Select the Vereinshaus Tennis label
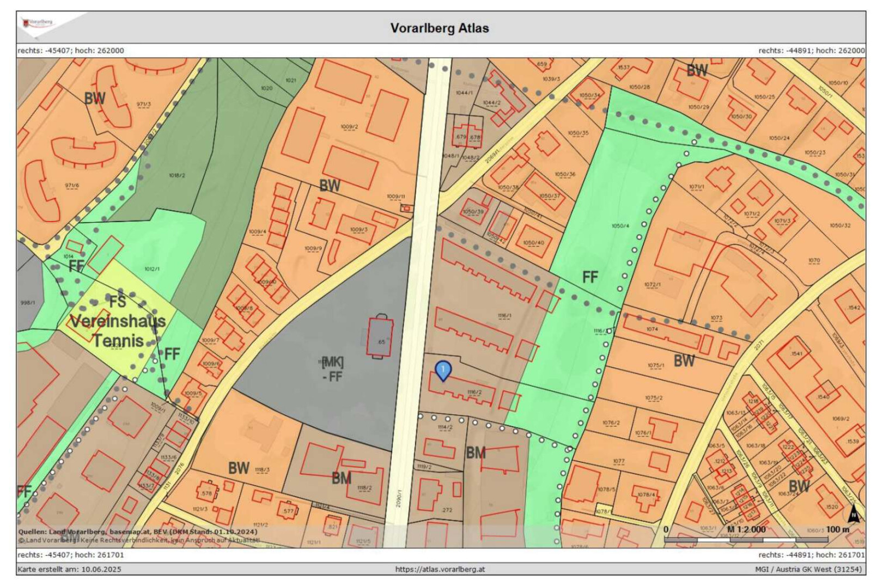This screenshot has width=877, height=588. (x=118, y=331)
